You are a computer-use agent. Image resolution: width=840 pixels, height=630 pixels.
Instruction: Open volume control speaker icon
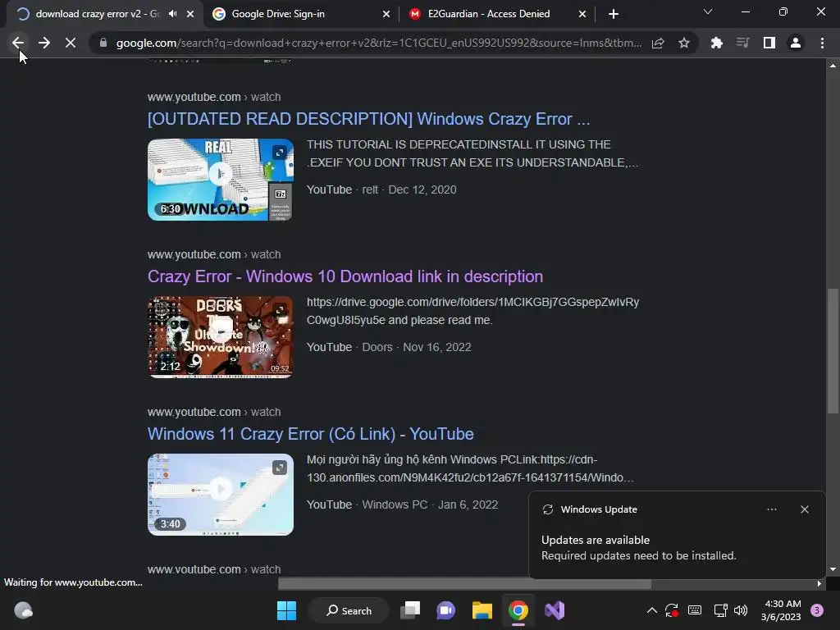tap(741, 610)
